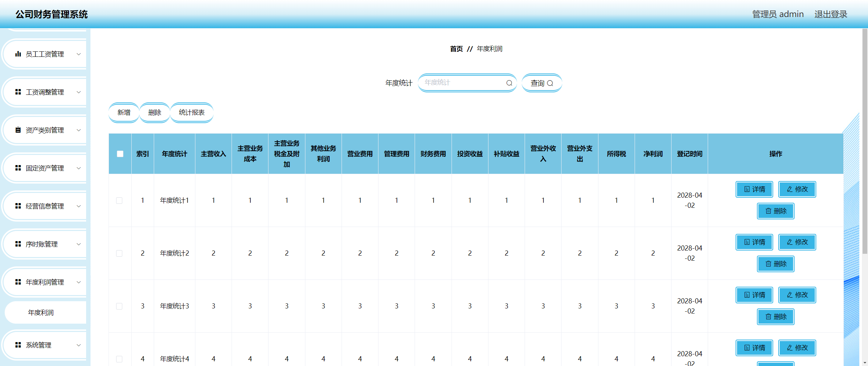This screenshot has height=366, width=868.
Task: Click 修改 for 年度统计2
Action: tap(797, 242)
